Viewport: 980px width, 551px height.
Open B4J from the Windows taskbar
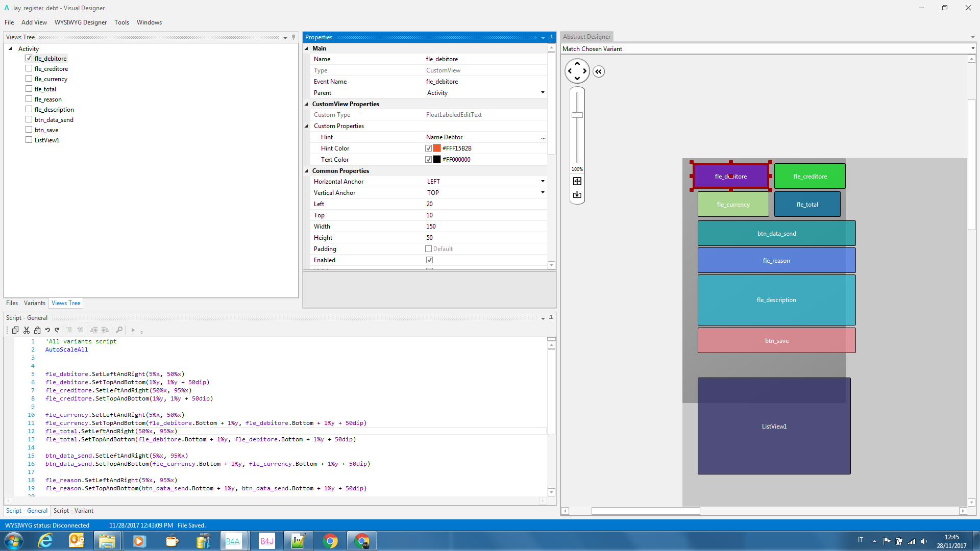point(267,541)
